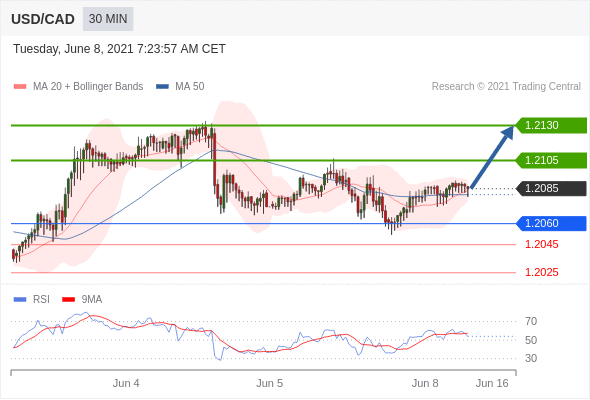Click the Jun 5 date axis label

[269, 383]
